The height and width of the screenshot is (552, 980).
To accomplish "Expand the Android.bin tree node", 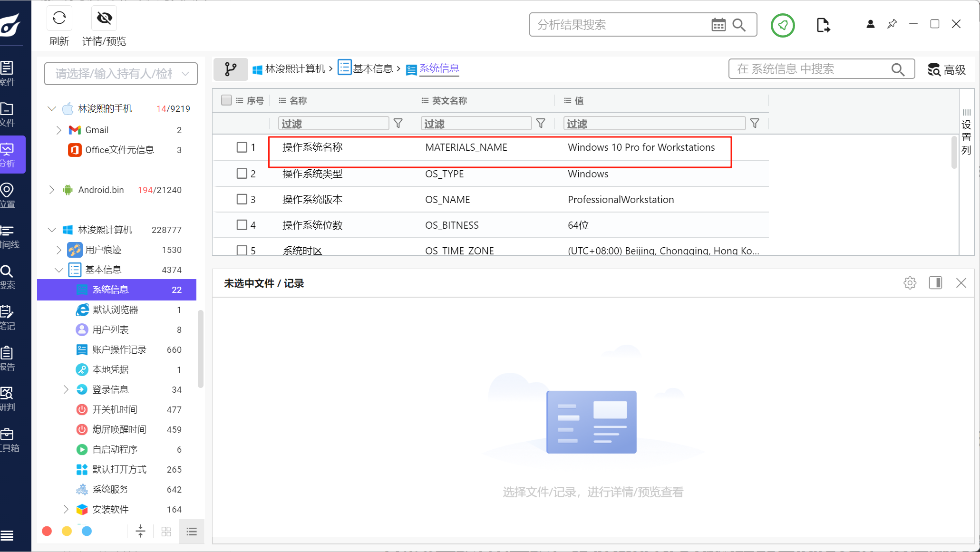I will point(52,190).
